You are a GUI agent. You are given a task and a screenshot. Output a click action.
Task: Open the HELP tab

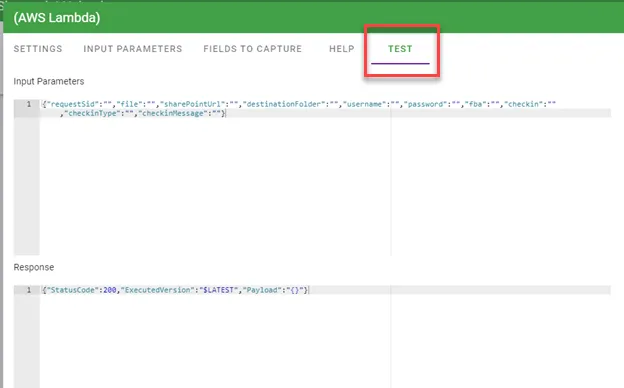click(x=341, y=49)
